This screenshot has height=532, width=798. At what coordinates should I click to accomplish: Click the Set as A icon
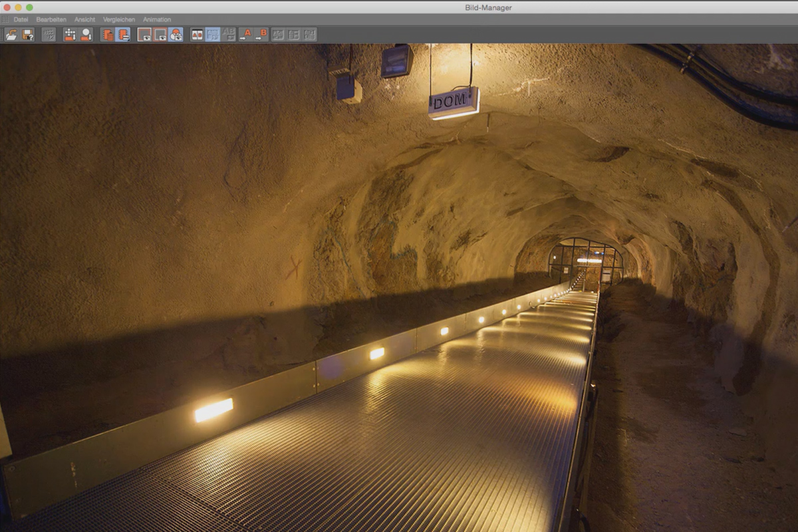click(x=246, y=35)
